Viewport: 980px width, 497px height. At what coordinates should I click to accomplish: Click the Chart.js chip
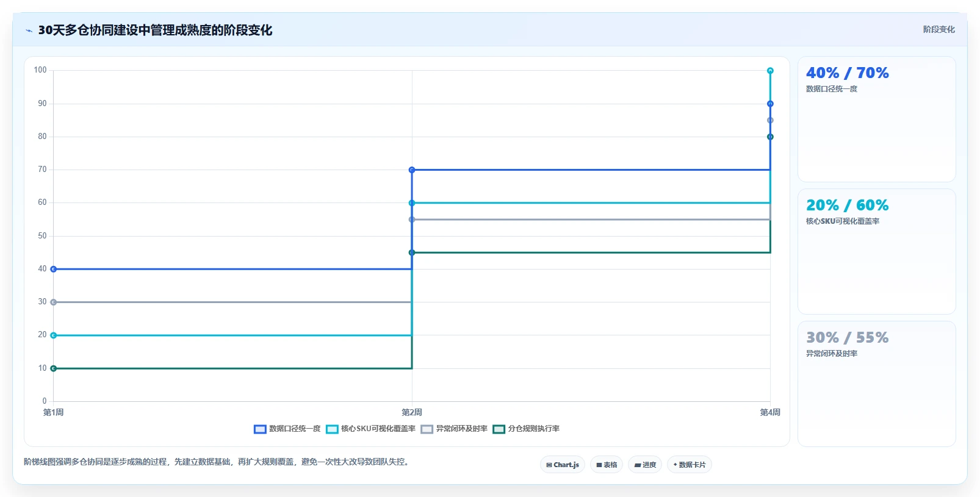pos(563,465)
